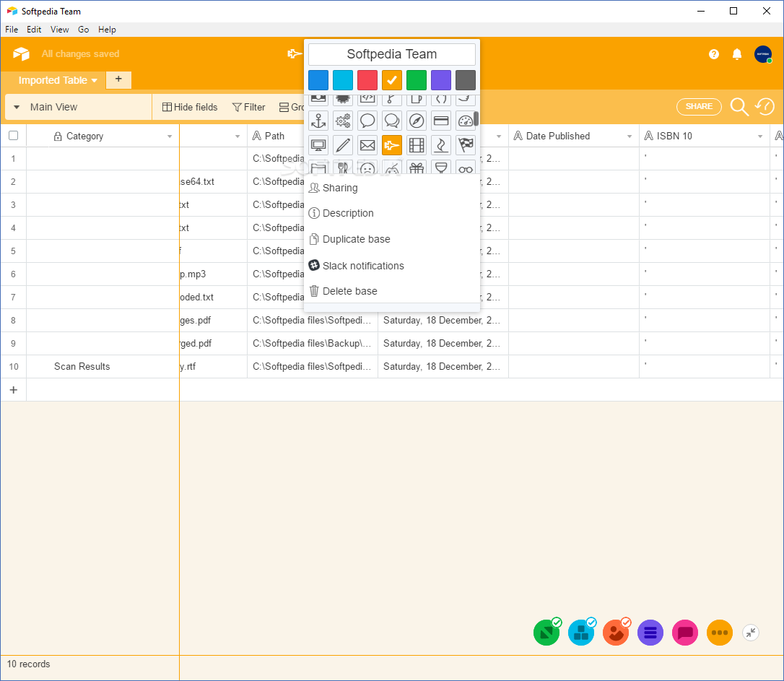Open the orange more-options circle
784x681 pixels.
point(720,633)
